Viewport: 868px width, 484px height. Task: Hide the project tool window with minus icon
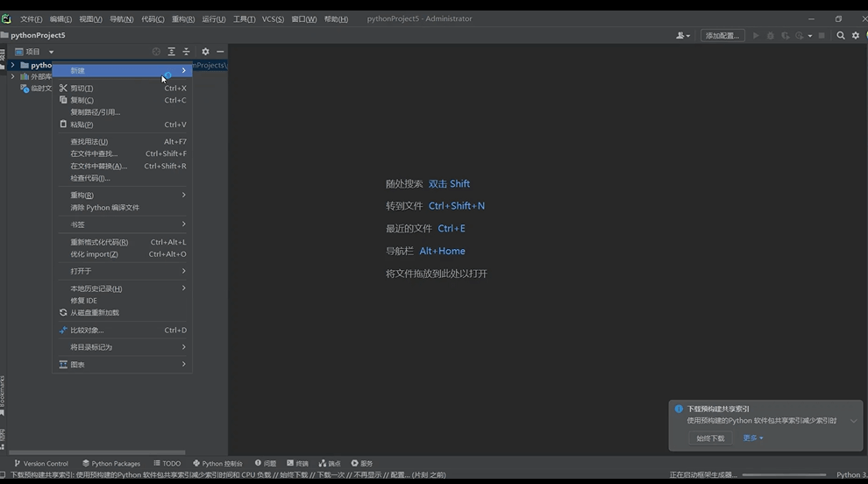click(220, 52)
